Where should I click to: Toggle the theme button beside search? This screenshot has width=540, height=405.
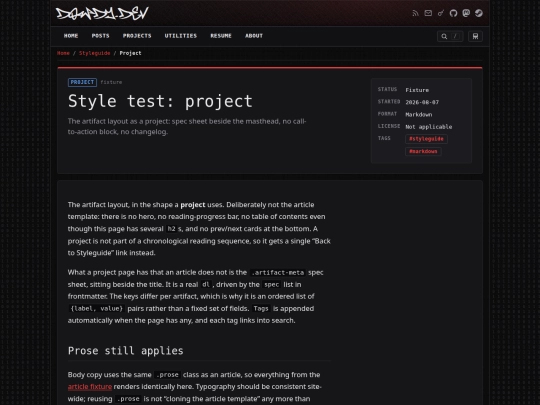475,36
